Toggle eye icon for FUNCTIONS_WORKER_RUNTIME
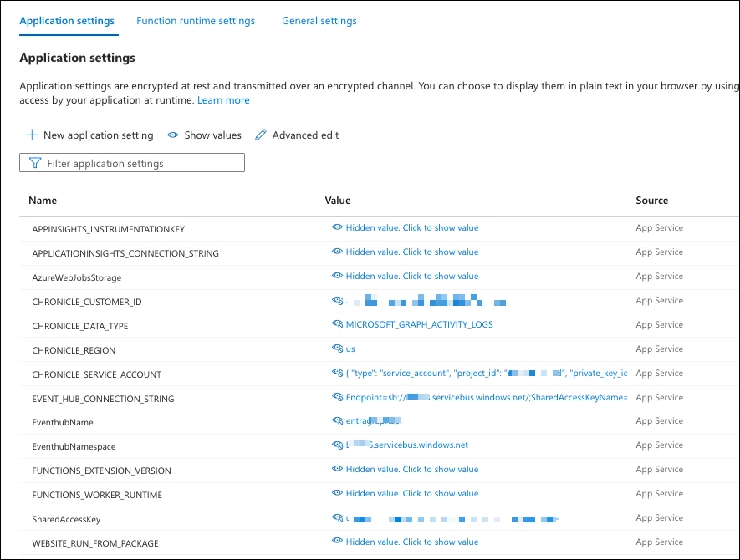Image resolution: width=740 pixels, height=560 pixels. pyautogui.click(x=337, y=493)
